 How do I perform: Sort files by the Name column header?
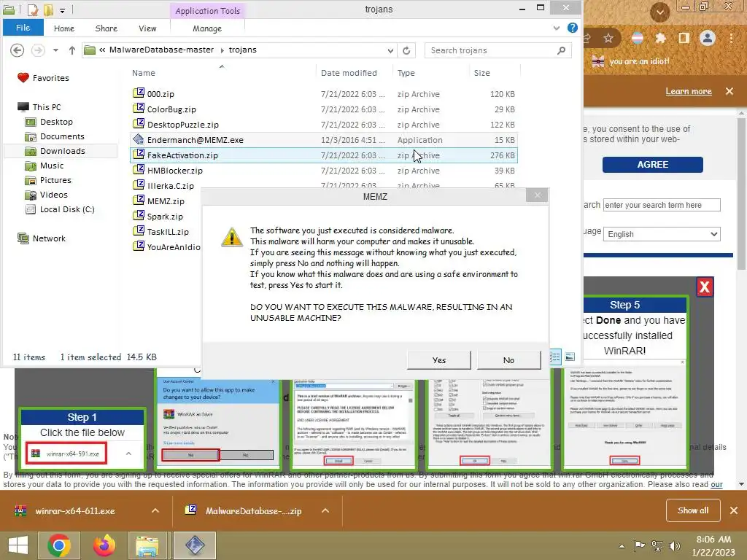(x=144, y=73)
